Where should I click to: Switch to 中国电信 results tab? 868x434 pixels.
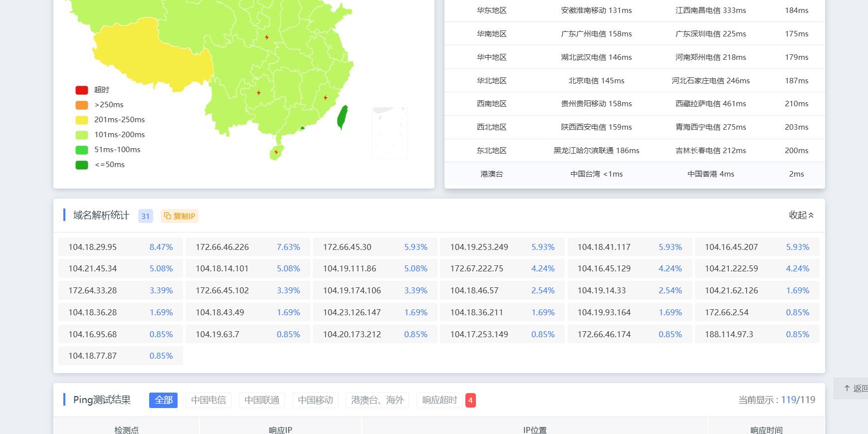click(209, 400)
